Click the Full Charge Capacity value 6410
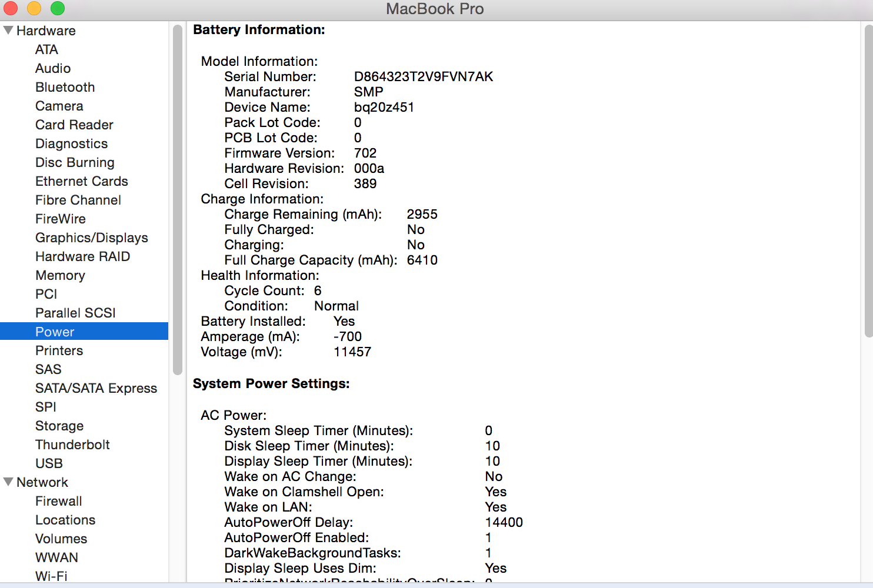This screenshot has width=873, height=588. [422, 260]
